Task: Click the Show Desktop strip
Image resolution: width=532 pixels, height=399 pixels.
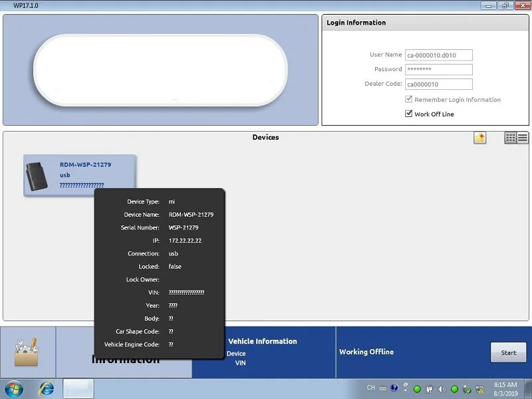Action: pyautogui.click(x=528, y=389)
